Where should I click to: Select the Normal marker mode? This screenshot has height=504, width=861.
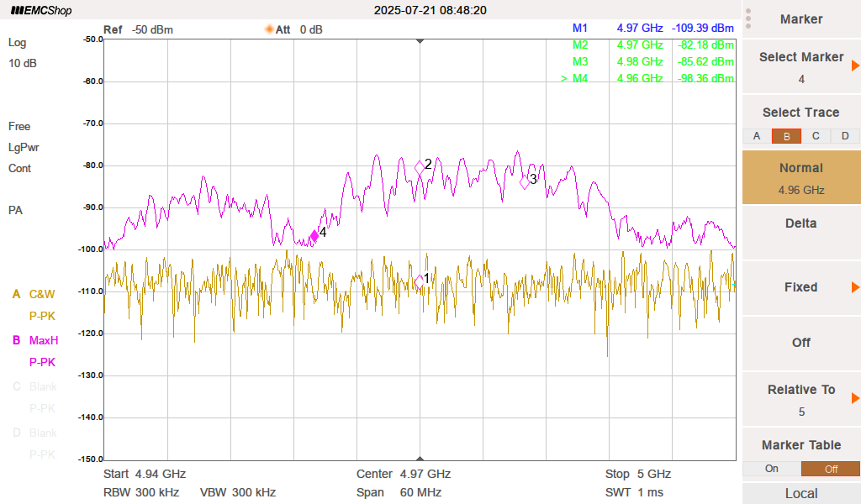pos(800,177)
